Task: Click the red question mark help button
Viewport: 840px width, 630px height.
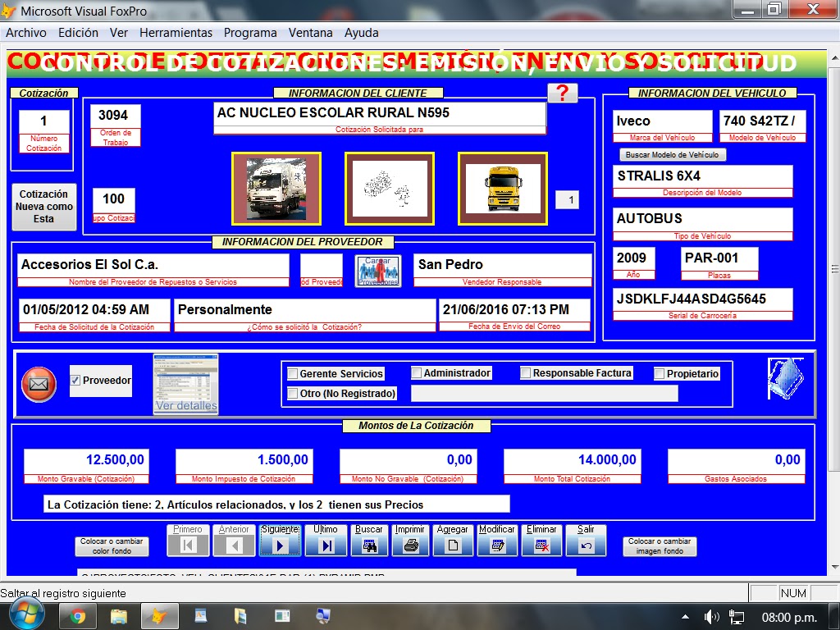Action: click(562, 93)
